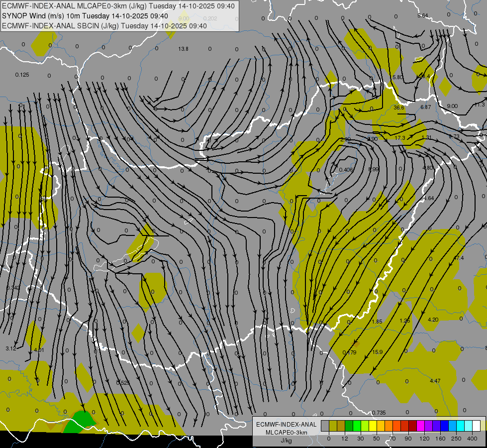Pick the white swatch in the color legend
The image size is (487, 448).
tap(476, 426)
